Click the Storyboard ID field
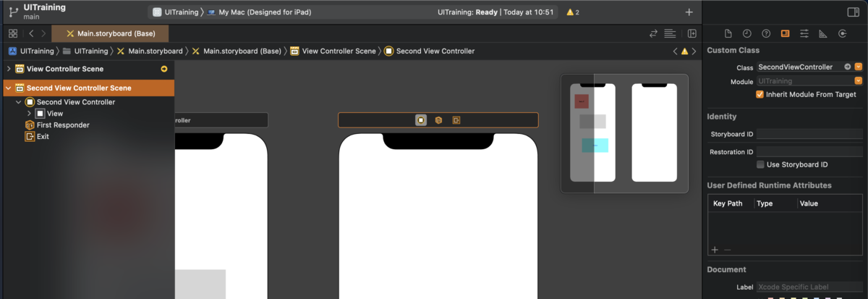Screen dimensions: 868x299 tap(809, 134)
